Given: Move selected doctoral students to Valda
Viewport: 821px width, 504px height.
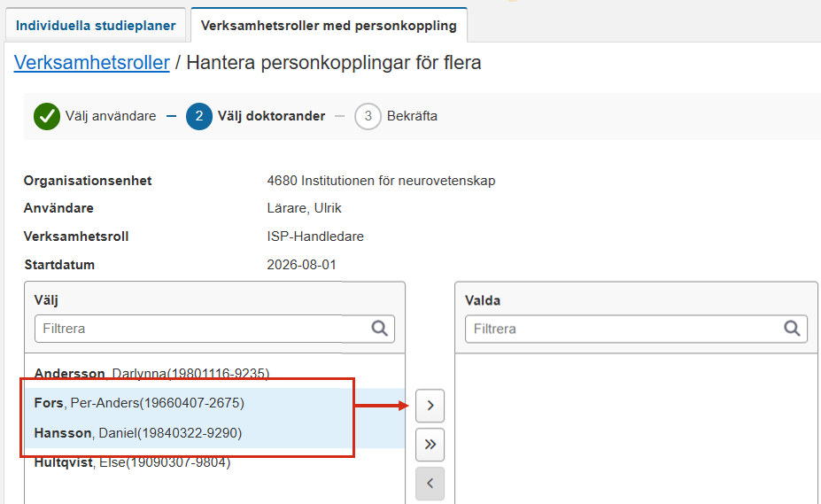Looking at the screenshot, I should [430, 406].
